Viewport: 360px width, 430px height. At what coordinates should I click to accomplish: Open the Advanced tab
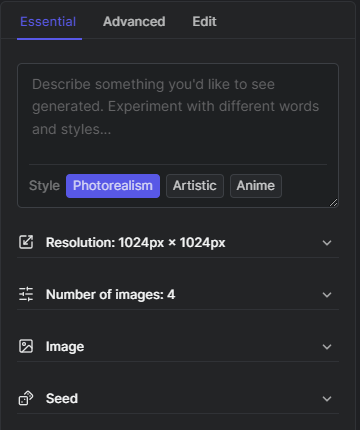(x=134, y=22)
